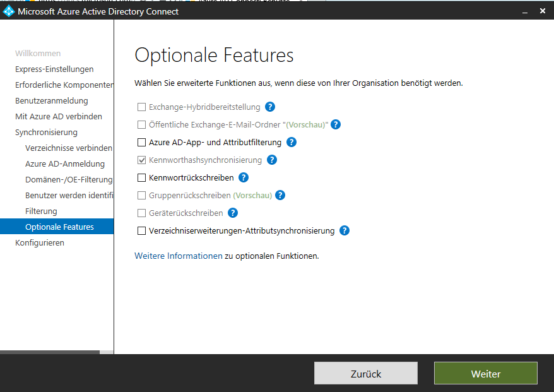
Task: Click the sidebar horizontal scrollbar thumb
Action: point(50,352)
